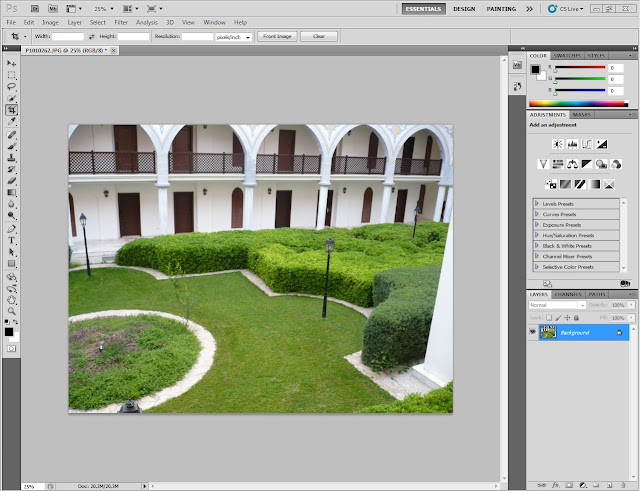The height and width of the screenshot is (491, 640).
Task: Add a Levels adjustment layer
Action: (x=572, y=144)
